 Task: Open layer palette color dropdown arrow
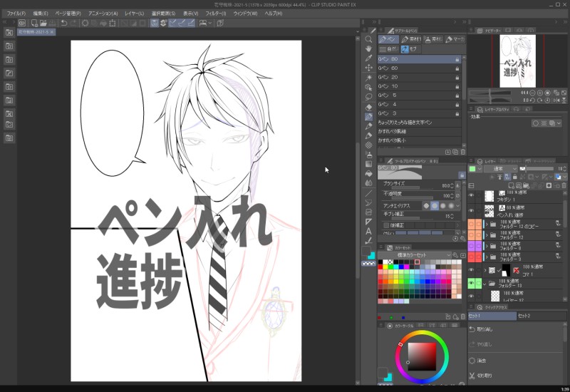click(480, 169)
